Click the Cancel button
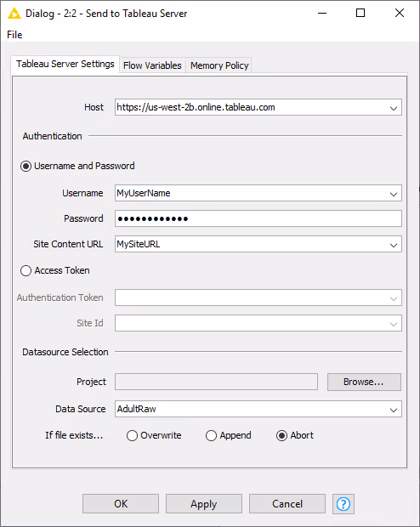Image resolution: width=420 pixels, height=527 pixels. 287,503
